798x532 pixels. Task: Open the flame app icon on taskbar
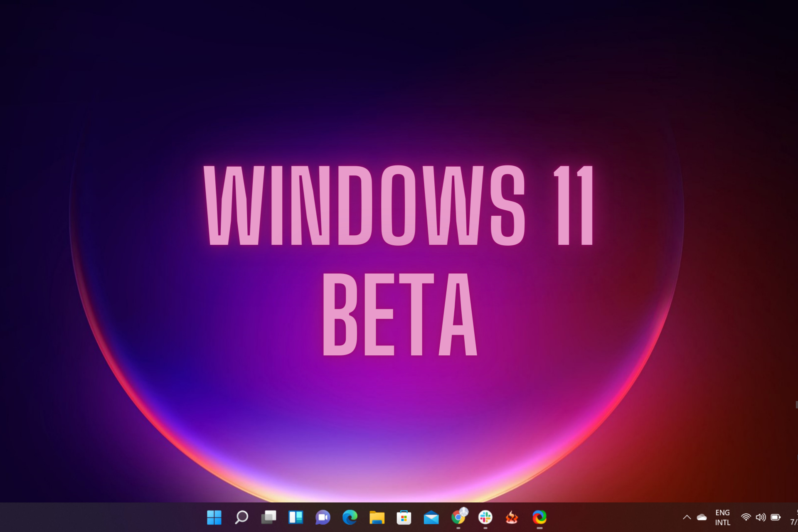(512, 517)
